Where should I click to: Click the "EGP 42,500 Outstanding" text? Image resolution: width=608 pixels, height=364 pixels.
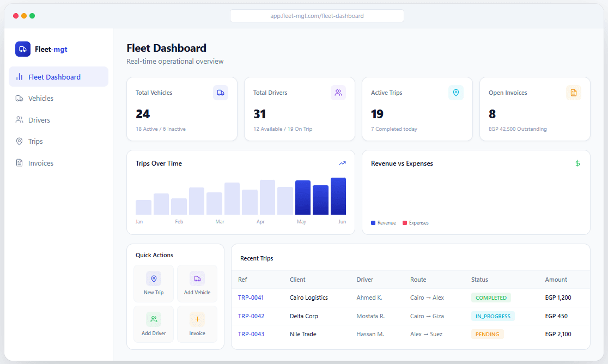[518, 129]
